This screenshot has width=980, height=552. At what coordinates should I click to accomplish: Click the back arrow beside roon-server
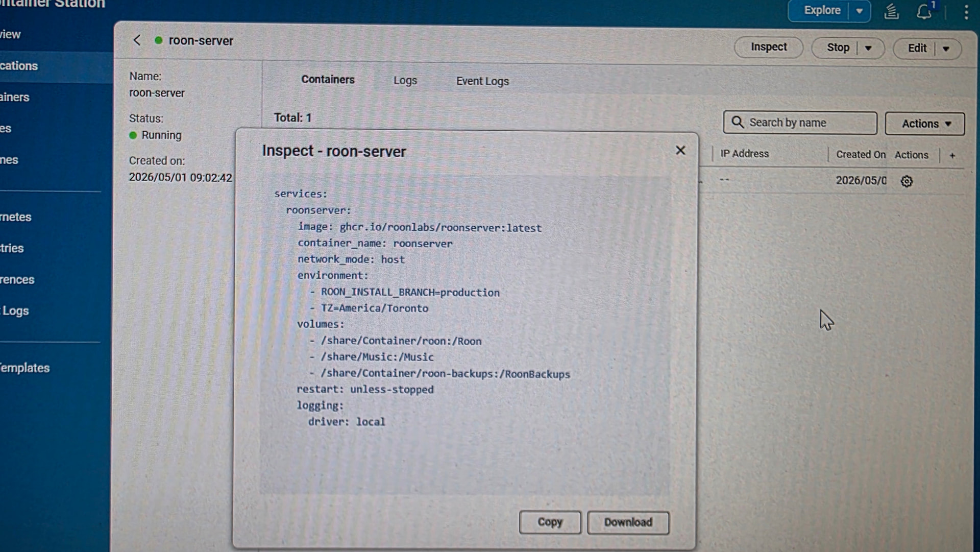point(137,40)
